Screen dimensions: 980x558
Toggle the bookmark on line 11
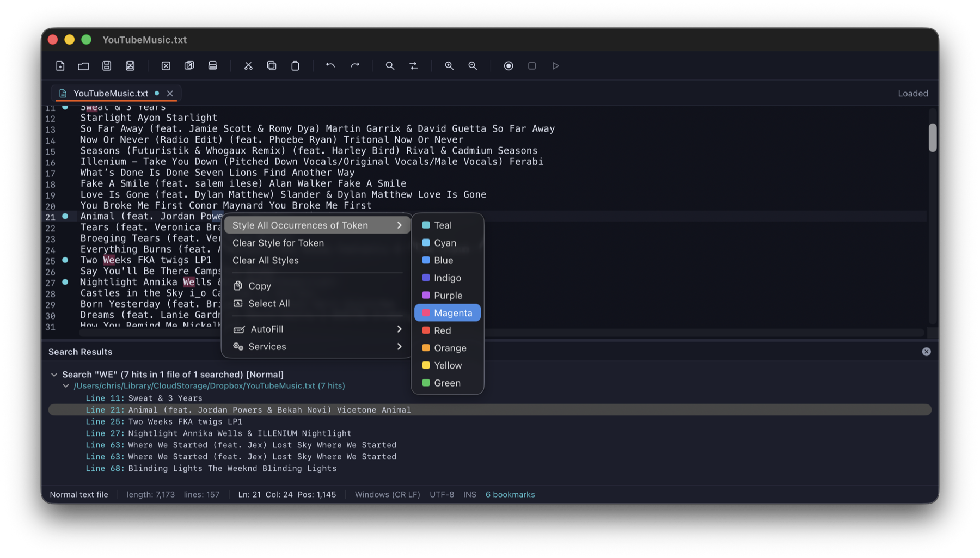coord(65,107)
